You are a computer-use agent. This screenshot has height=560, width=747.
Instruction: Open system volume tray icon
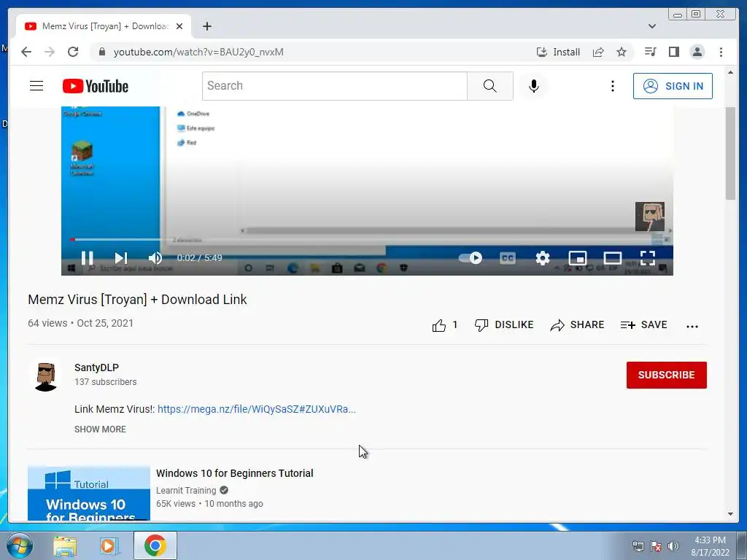673,546
